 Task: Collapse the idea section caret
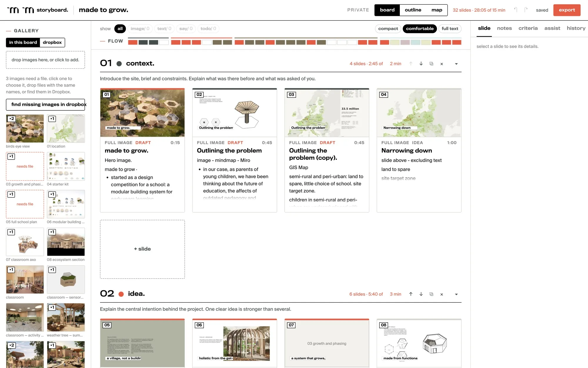[456, 294]
